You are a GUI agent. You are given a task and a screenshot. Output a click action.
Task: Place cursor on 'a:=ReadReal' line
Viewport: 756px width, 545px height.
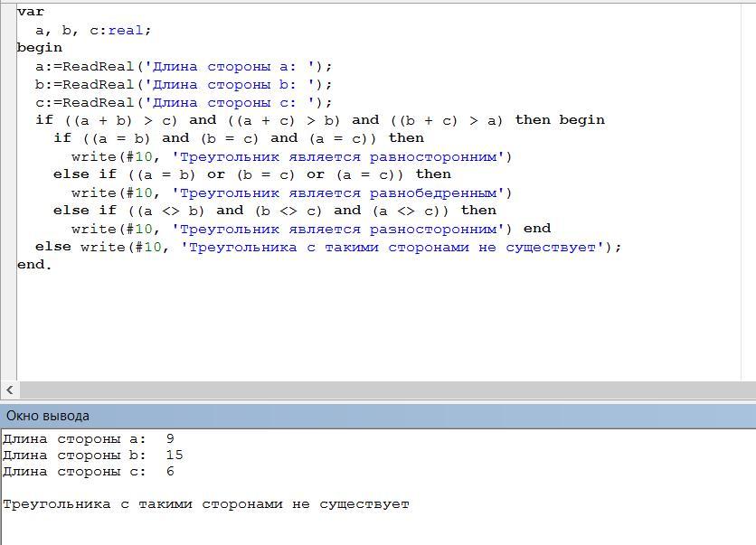coord(184,66)
